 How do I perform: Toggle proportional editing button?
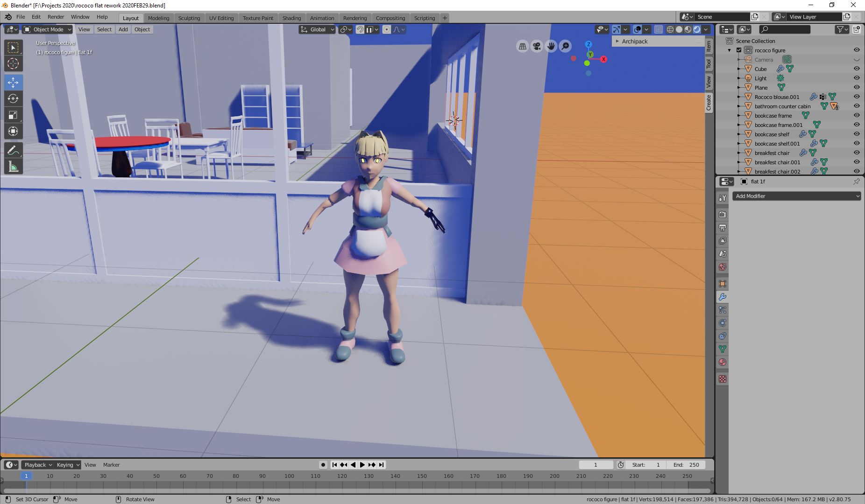387,29
